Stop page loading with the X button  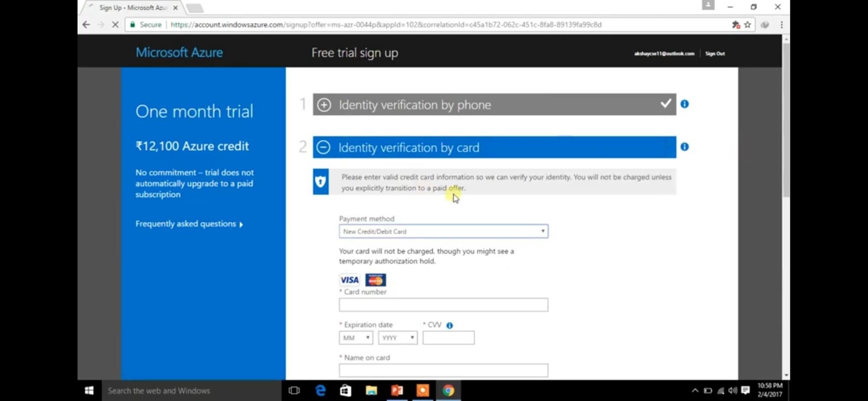coord(115,25)
